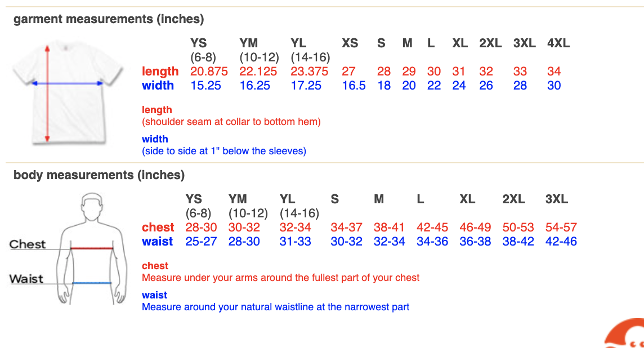Click the orange logo icon at bottom right
This screenshot has width=644, height=348.
pos(624,333)
